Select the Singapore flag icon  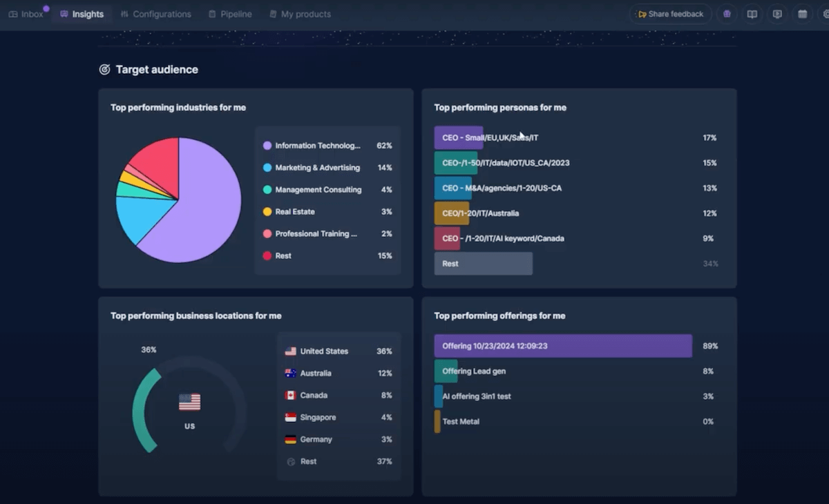pos(290,418)
